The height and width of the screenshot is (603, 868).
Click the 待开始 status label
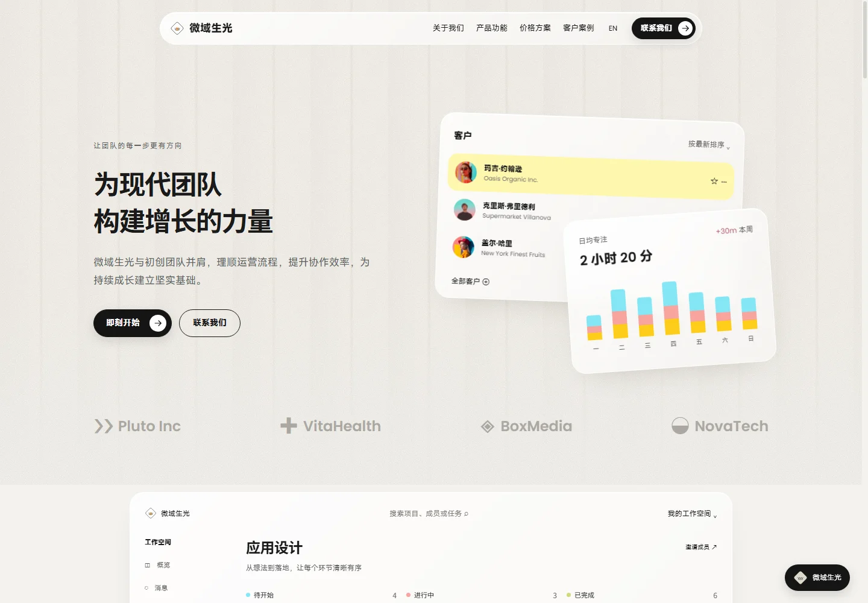coord(263,595)
